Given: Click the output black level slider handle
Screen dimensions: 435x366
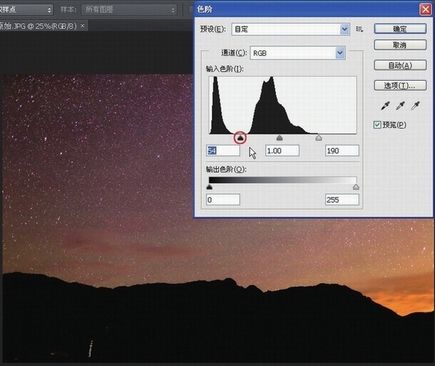Looking at the screenshot, I should (x=209, y=187).
